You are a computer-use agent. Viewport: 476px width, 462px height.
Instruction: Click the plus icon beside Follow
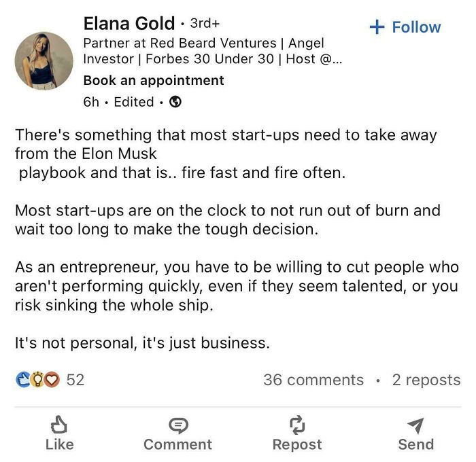point(377,27)
